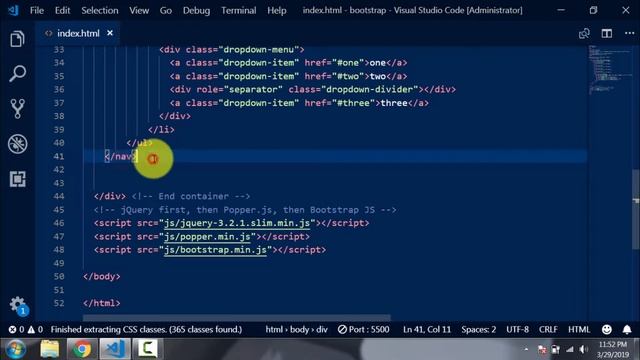Viewport: 640px width, 360px height.
Task: Open Google Chrome from taskbar
Action: click(82, 349)
